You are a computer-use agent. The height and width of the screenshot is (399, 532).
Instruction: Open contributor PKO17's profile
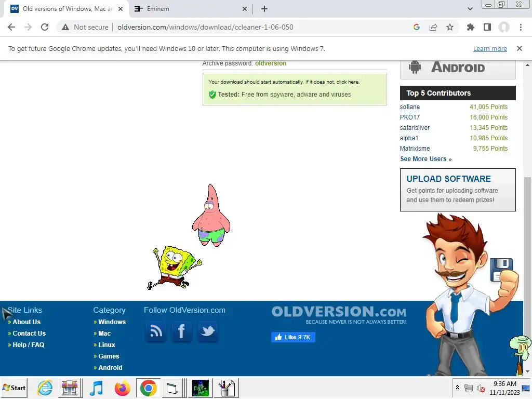pos(409,117)
